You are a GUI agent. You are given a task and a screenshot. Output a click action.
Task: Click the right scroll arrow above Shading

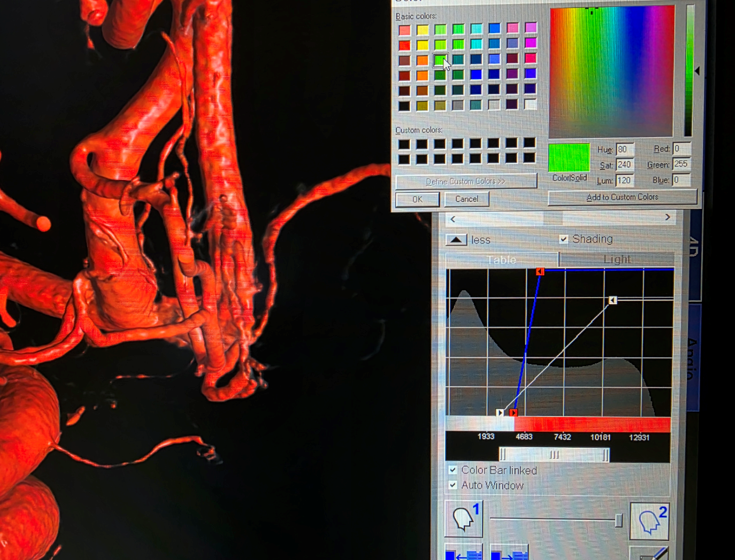pos(667,217)
